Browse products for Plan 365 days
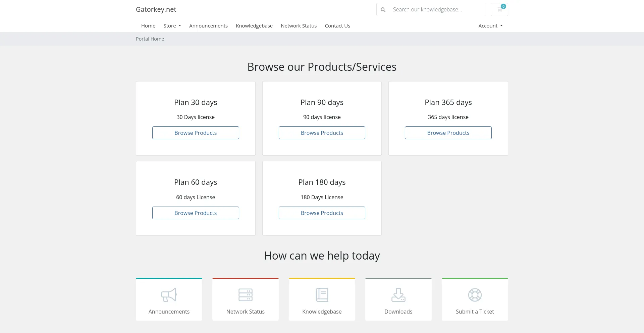Viewport: 644px width, 333px height. click(448, 133)
